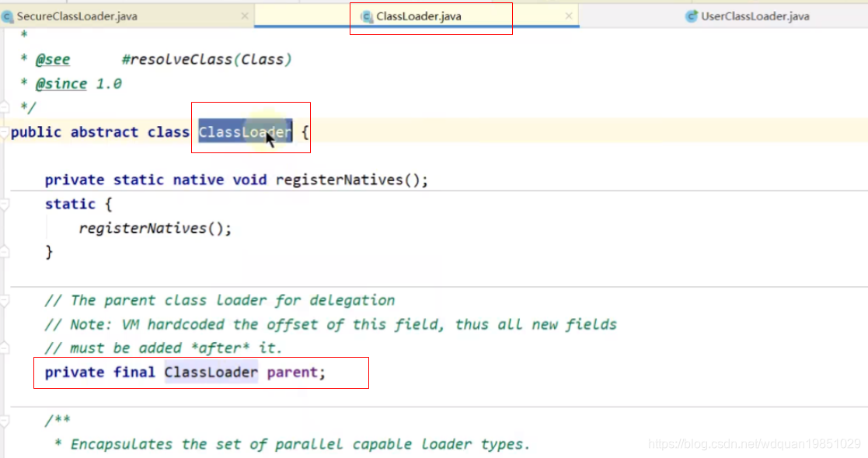This screenshot has width=868, height=458.
Task: Click registerNatives() in native method declaration
Action: point(351,180)
